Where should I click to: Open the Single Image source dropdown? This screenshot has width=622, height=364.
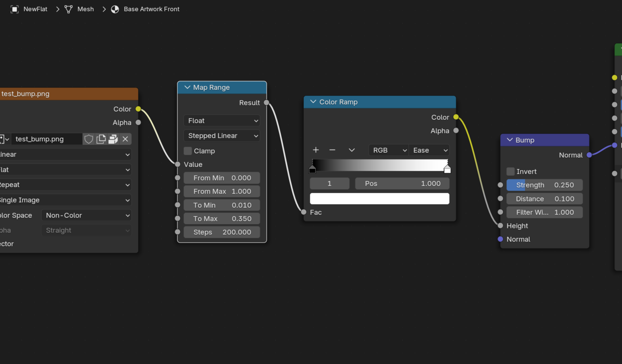click(x=66, y=200)
